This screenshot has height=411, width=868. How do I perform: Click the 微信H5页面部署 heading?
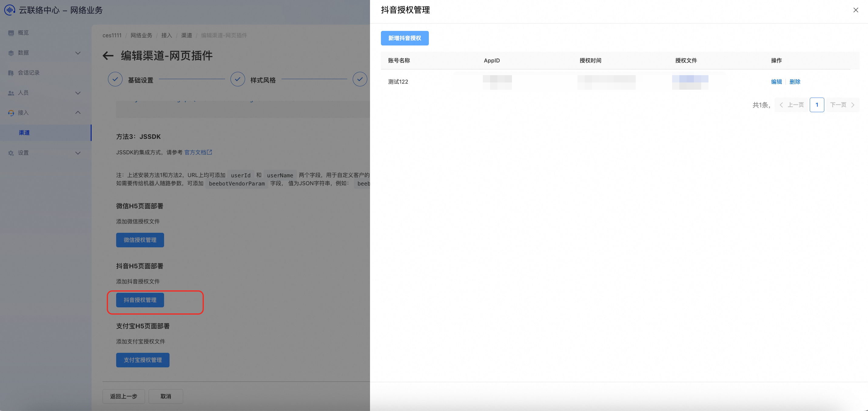[x=140, y=206]
